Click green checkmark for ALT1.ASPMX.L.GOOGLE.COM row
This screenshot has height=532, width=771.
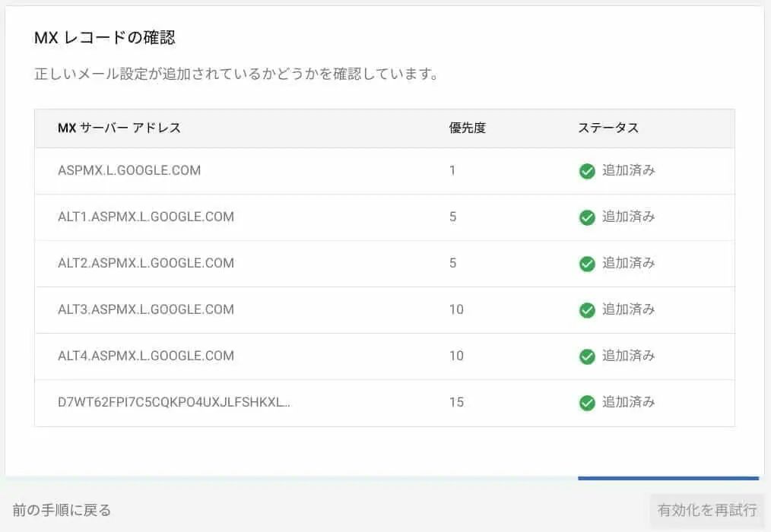586,217
